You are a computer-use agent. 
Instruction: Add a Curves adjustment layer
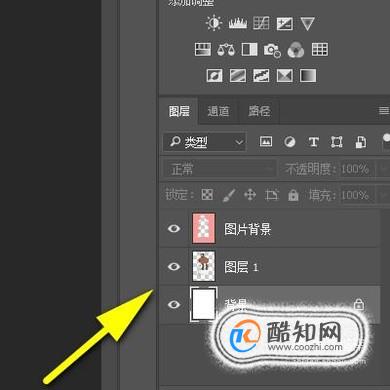[261, 23]
